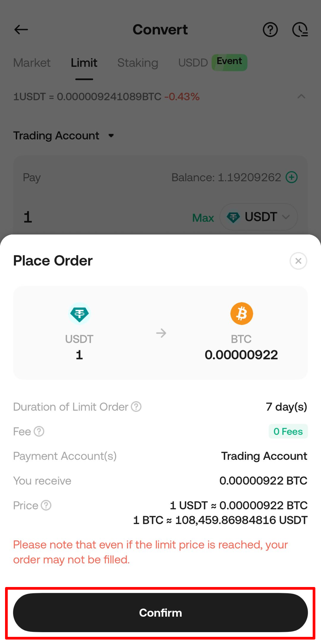Confirm the limit order
Image resolution: width=321 pixels, height=644 pixels.
pos(160,613)
